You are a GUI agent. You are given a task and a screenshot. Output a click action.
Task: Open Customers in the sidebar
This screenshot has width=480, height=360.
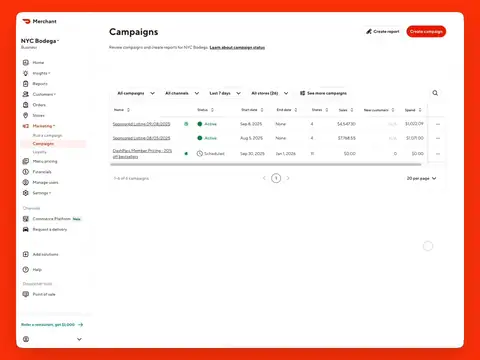tap(44, 94)
